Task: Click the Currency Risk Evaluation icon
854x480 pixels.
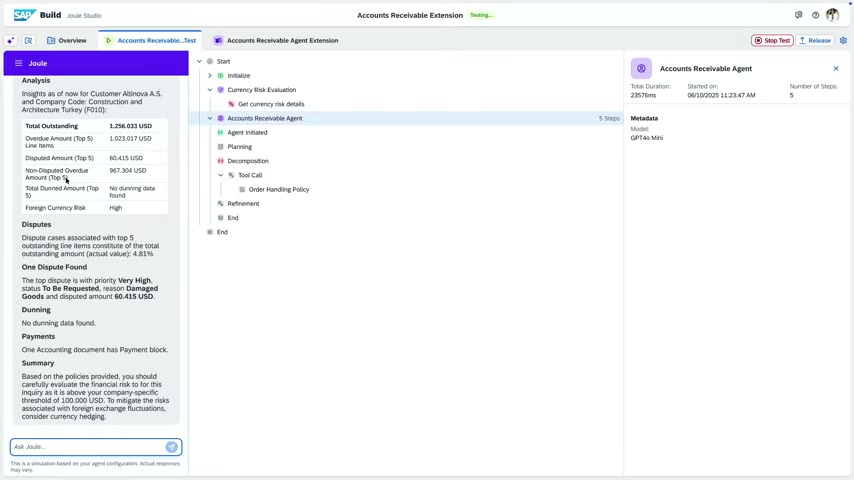Action: 221,90
